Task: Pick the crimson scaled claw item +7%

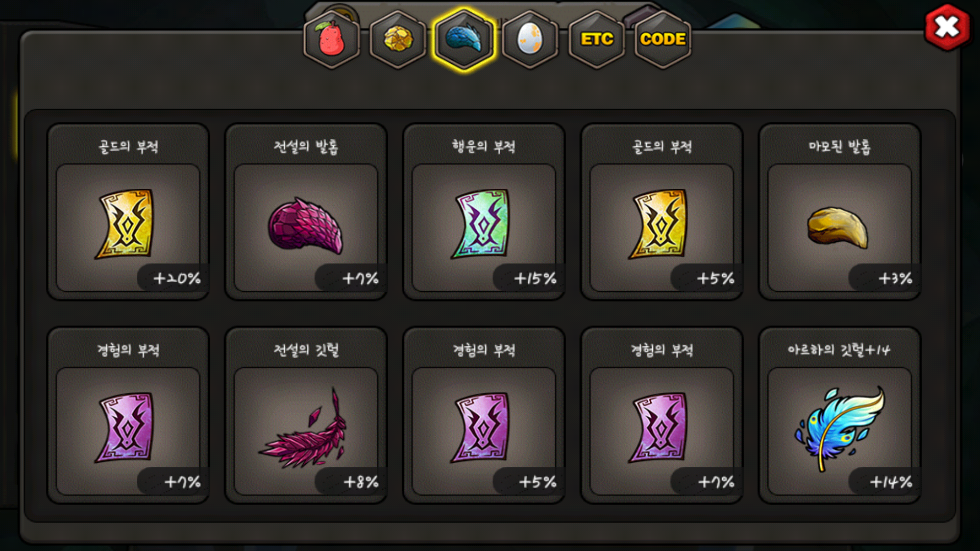Action: point(306,212)
